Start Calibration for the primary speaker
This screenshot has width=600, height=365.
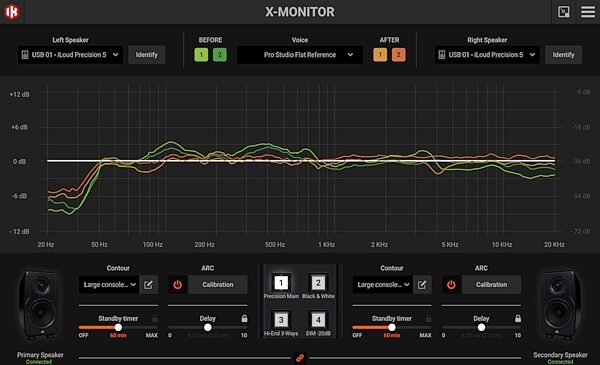point(218,285)
